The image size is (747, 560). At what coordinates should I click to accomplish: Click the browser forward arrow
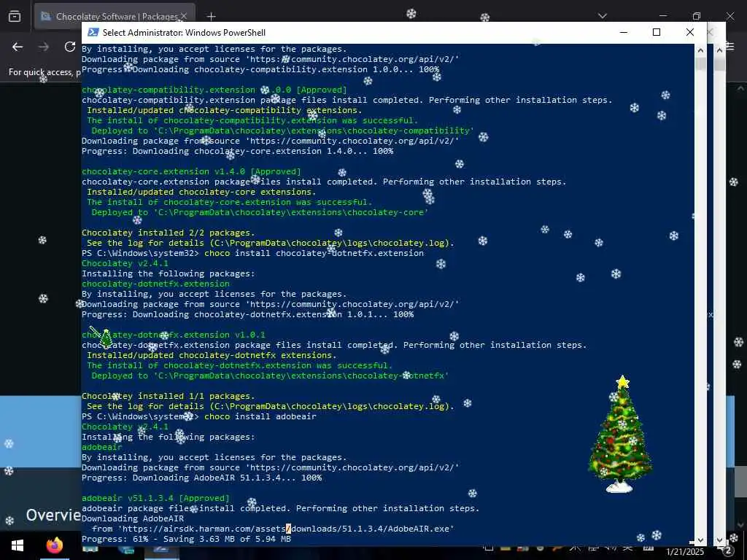[44, 47]
